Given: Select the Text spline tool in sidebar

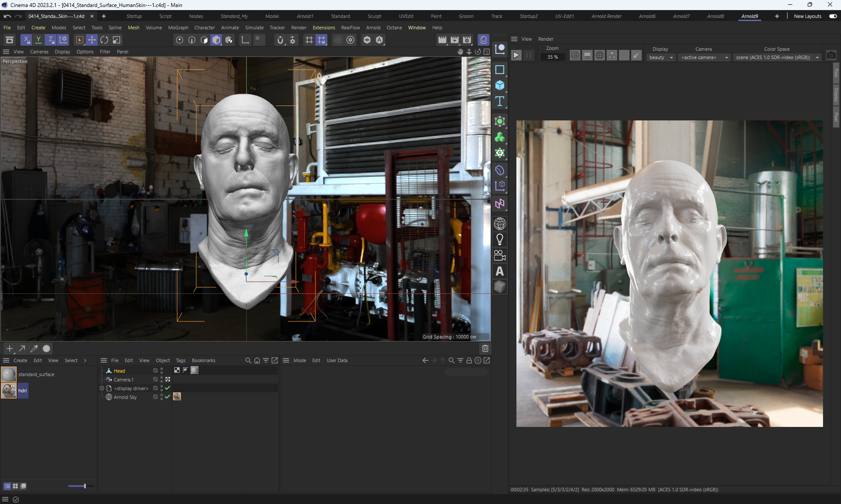Looking at the screenshot, I should 499,102.
